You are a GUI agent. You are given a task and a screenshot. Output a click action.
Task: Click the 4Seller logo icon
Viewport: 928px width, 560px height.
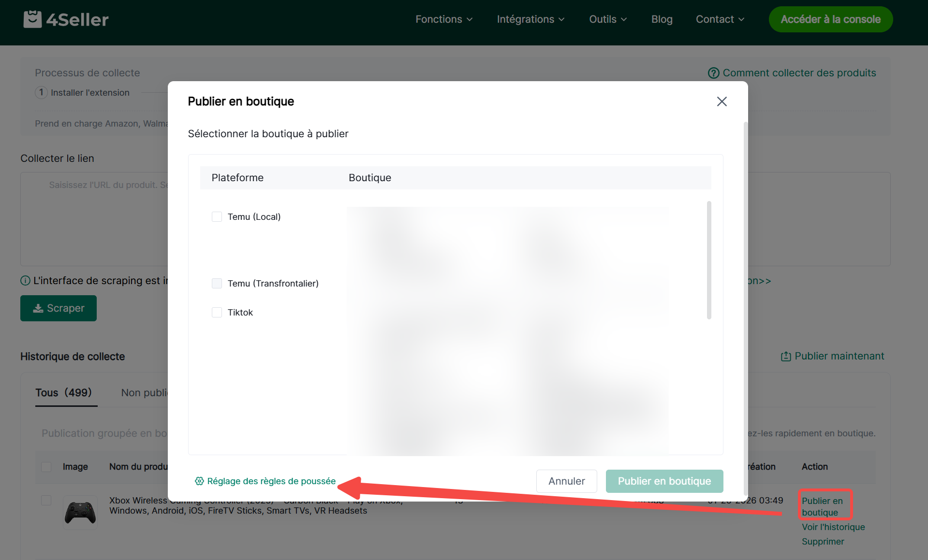32,19
